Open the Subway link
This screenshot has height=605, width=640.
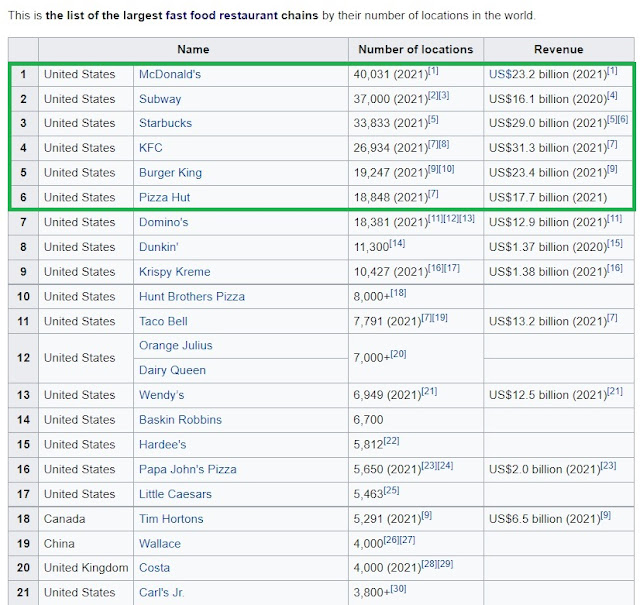point(160,99)
